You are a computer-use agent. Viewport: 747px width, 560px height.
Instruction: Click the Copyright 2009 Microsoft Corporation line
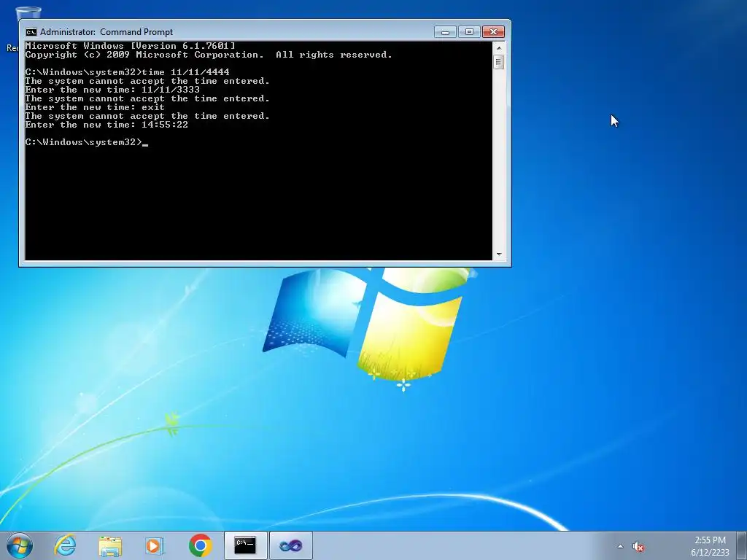point(209,55)
